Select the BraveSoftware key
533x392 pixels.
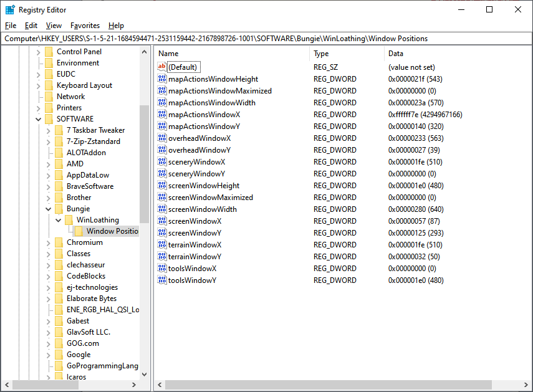[x=90, y=186]
